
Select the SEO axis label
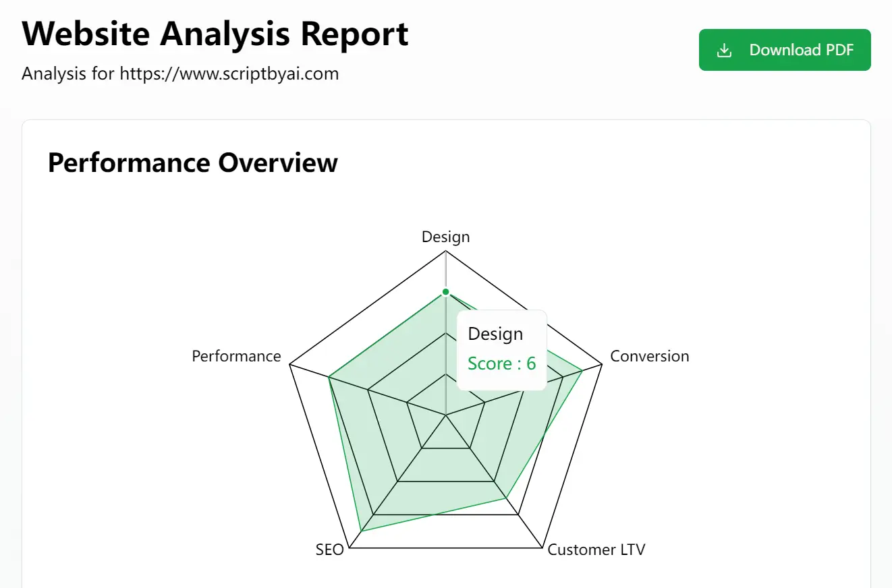pos(329,550)
